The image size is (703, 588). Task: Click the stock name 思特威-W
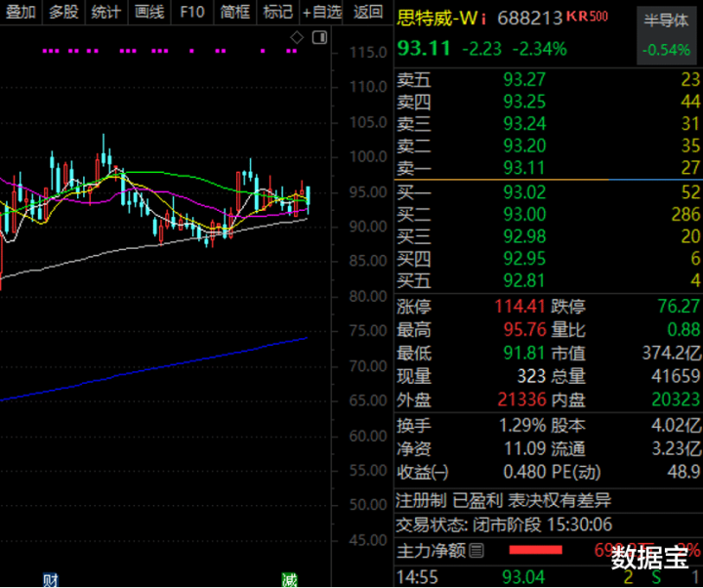tap(437, 19)
